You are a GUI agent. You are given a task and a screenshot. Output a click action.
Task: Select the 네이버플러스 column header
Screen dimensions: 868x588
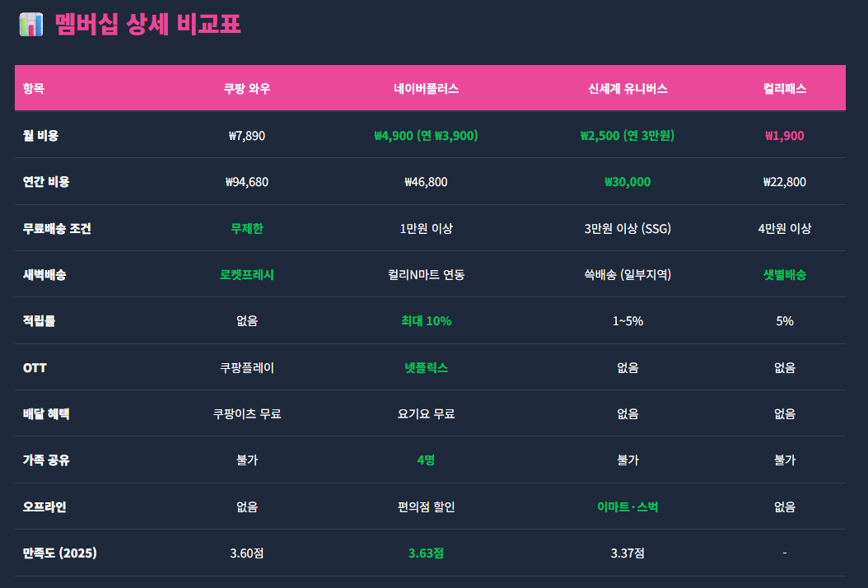tap(426, 89)
